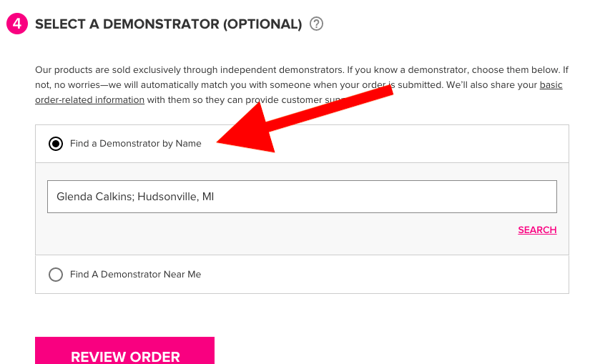Click the underlined word 'basic'
Viewport: 590px width, 364px height.
pyautogui.click(x=551, y=84)
